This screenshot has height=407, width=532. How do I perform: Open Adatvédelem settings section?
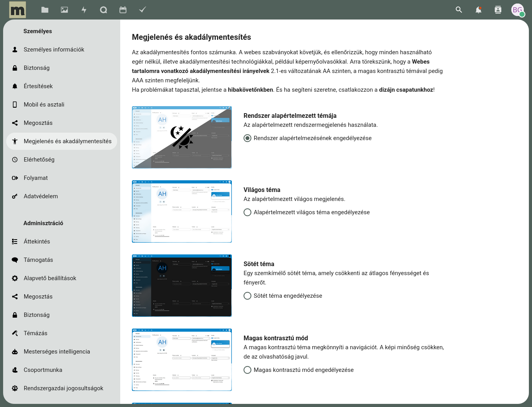coord(62,196)
